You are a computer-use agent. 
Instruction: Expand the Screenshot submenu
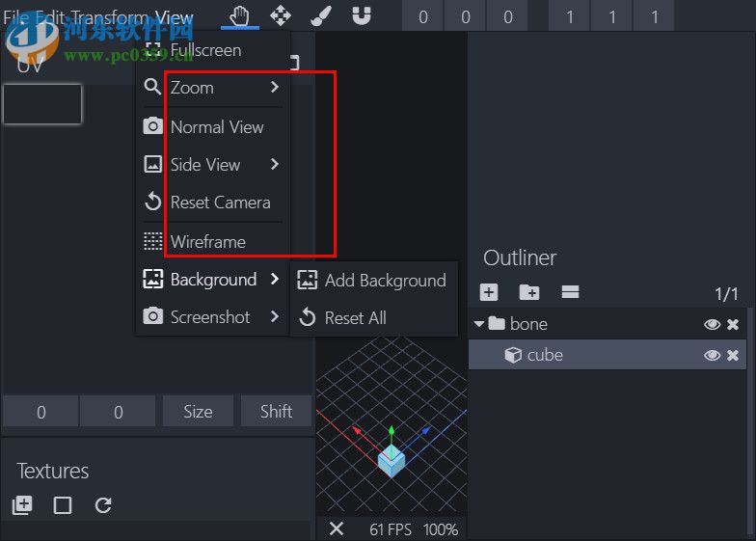pyautogui.click(x=213, y=316)
